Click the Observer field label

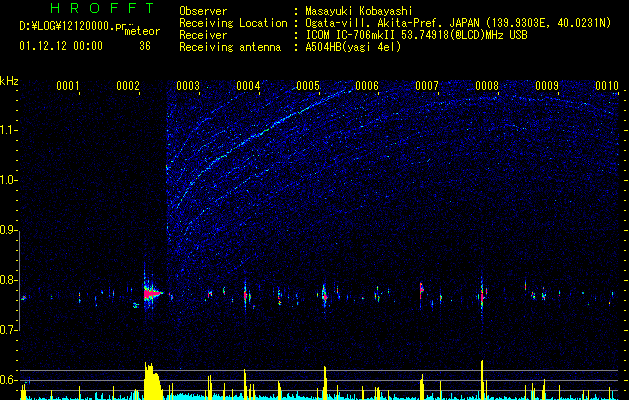coord(203,11)
